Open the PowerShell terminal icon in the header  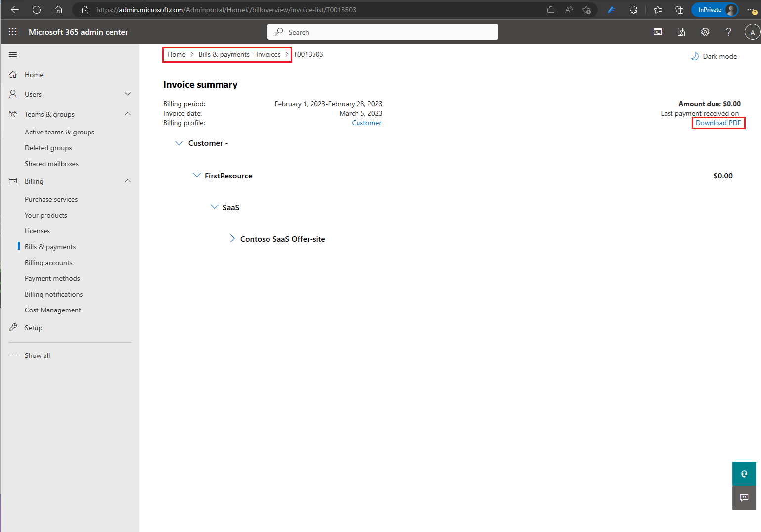[x=657, y=31]
